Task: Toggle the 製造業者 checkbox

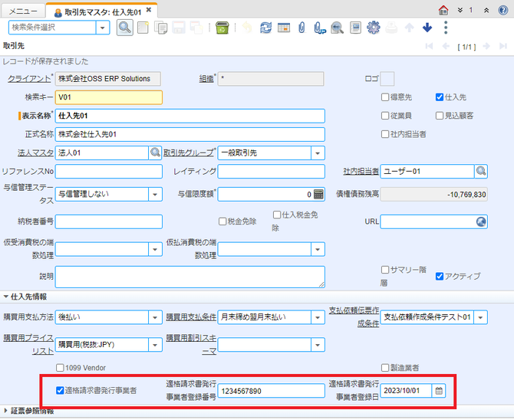Action: (385, 368)
